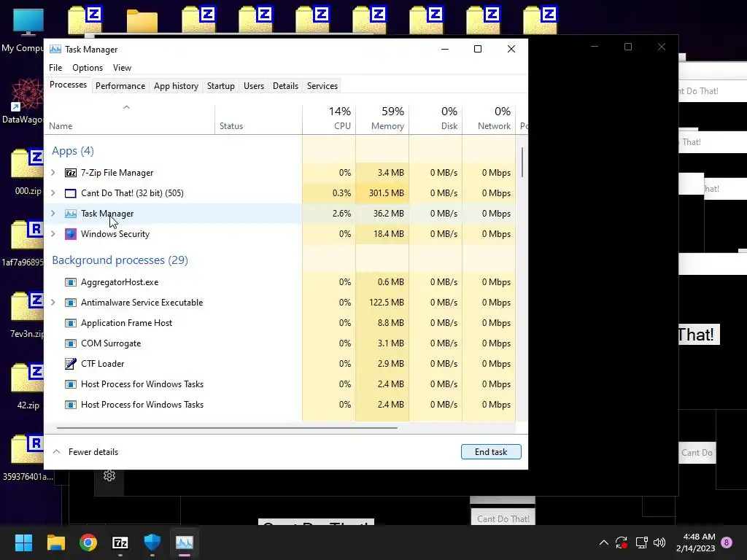Click the Application Frame Host icon
The height and width of the screenshot is (560, 747).
71,323
